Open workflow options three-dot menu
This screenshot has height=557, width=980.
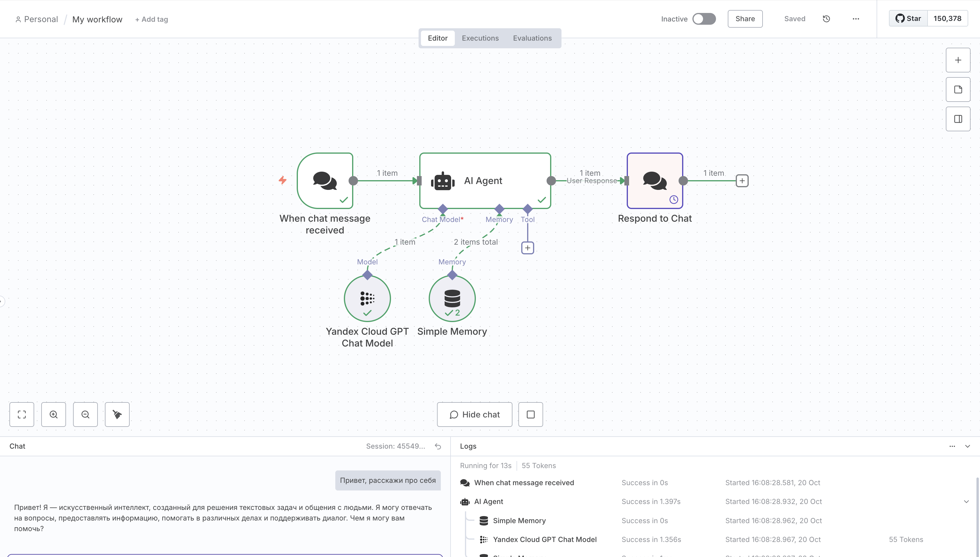[x=856, y=19]
